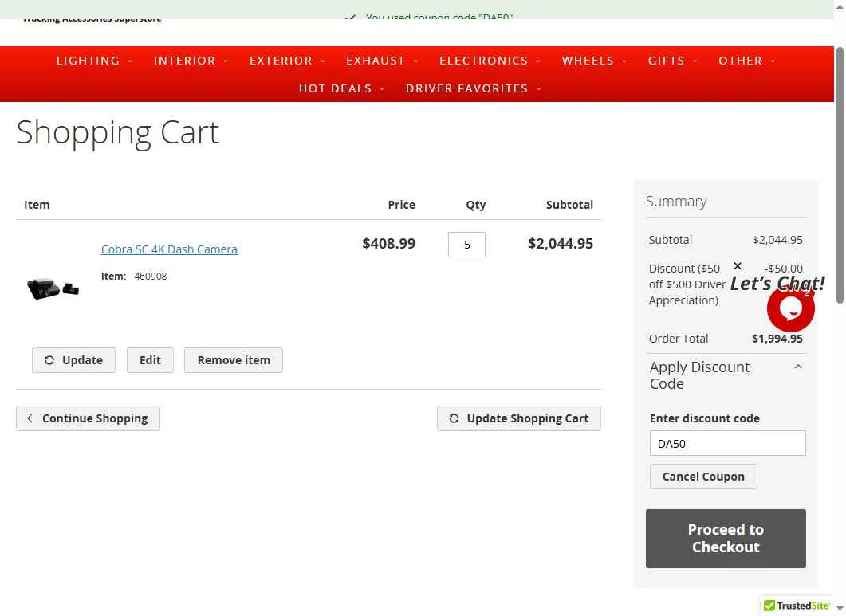This screenshot has height=616, width=846.
Task: Open the Electronics menu
Action: tap(490, 61)
